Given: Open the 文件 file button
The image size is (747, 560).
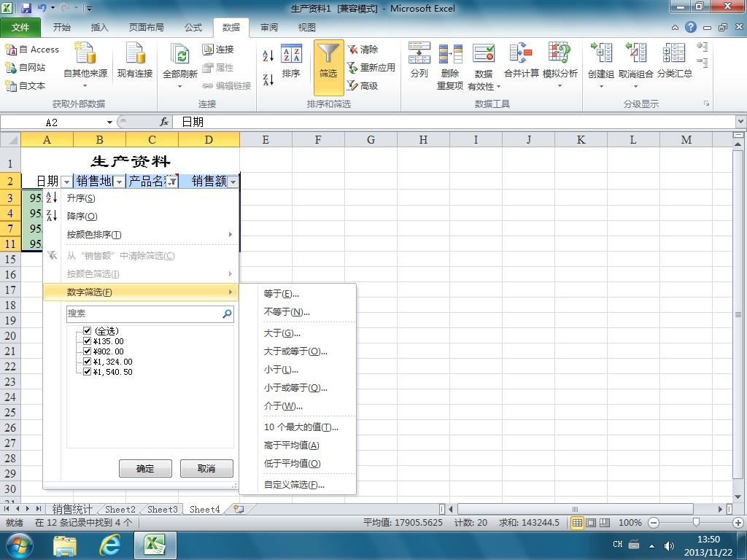Looking at the screenshot, I should (x=20, y=28).
